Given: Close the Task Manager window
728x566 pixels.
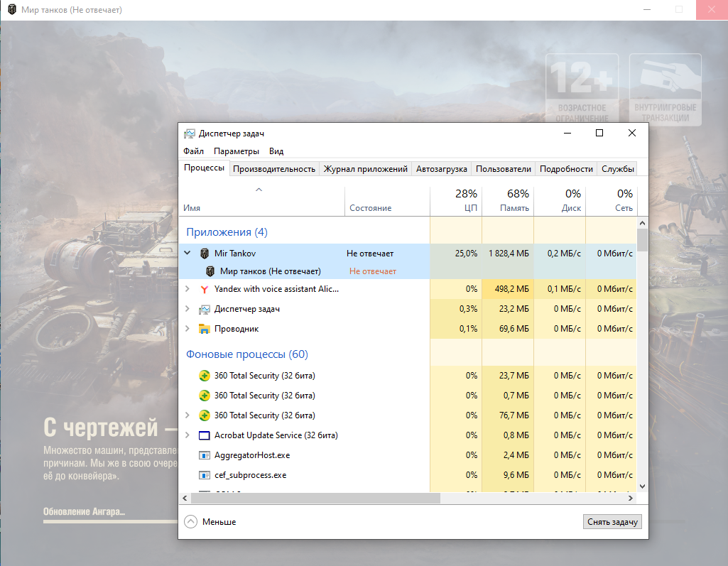Looking at the screenshot, I should click(x=632, y=134).
